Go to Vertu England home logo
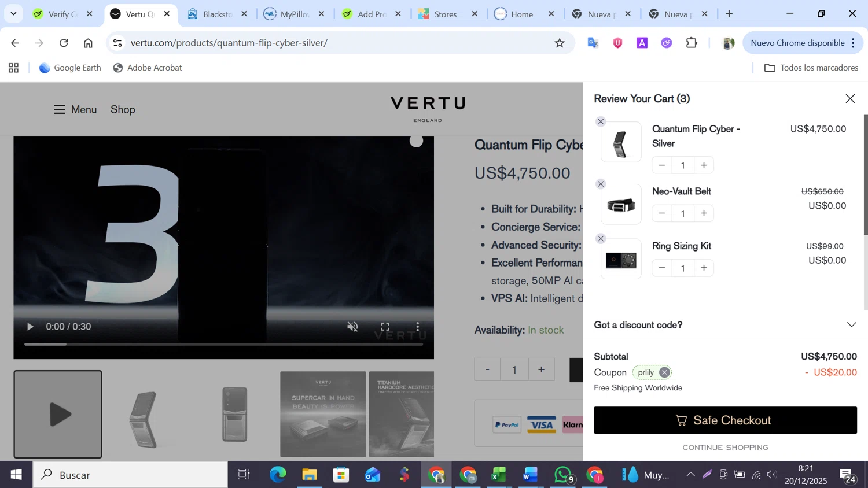 pos(428,109)
